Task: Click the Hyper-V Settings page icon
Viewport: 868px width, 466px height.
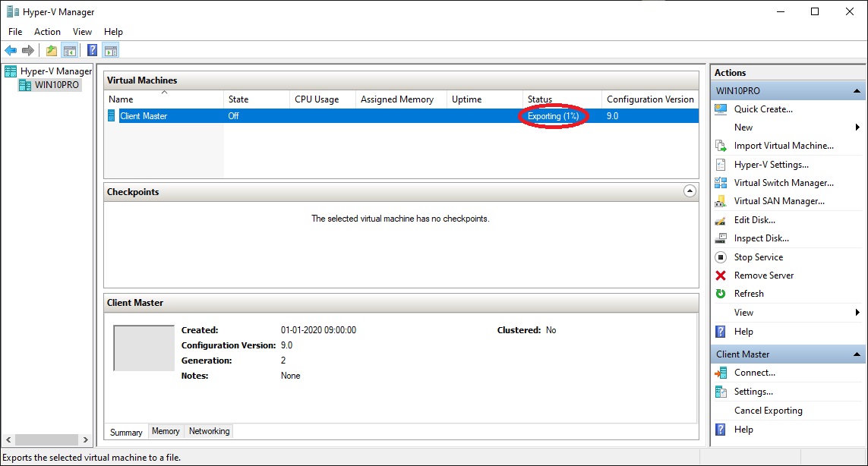Action: pyautogui.click(x=721, y=165)
